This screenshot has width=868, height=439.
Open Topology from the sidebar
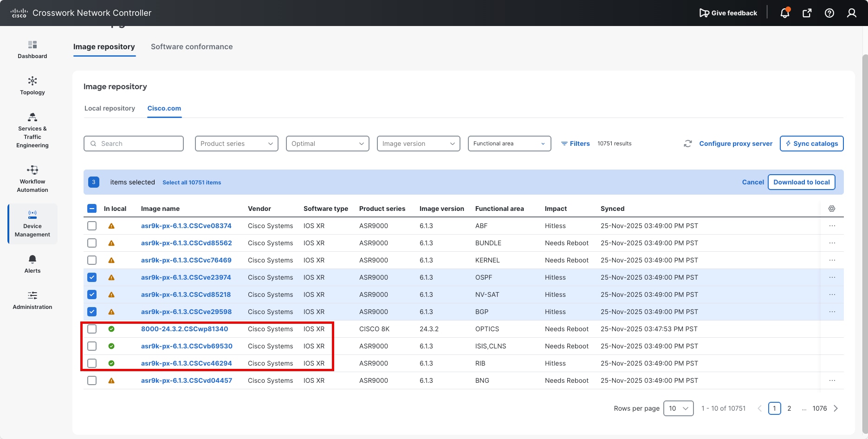[32, 85]
